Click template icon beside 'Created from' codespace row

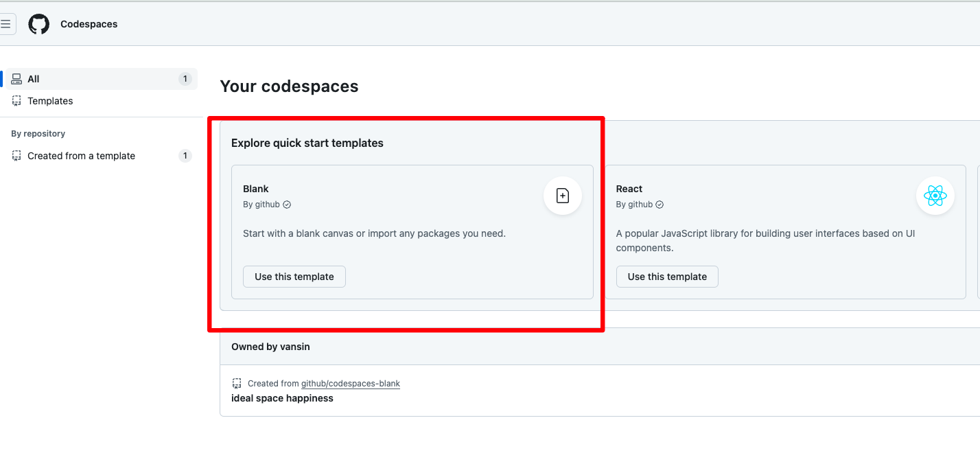click(x=237, y=383)
